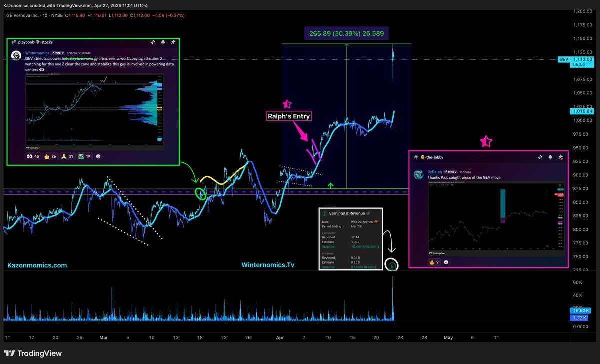The height and width of the screenshot is (364, 600).
Task: Click the 0xRalph username in the-lobby
Action: click(436, 171)
